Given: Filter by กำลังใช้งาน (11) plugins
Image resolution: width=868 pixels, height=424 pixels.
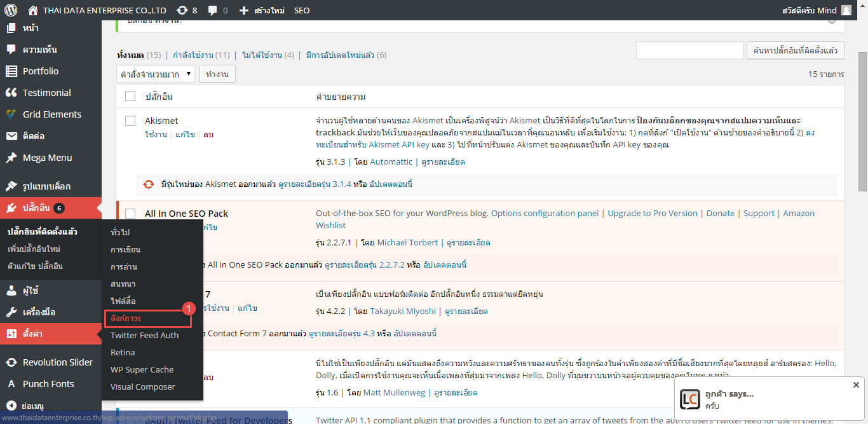Looking at the screenshot, I should pos(201,55).
